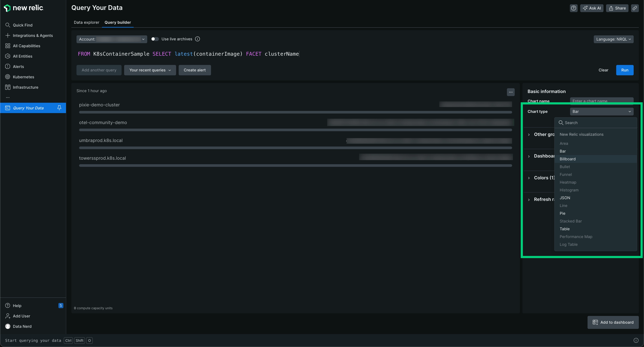Click Add to dashboard button

coord(613,322)
